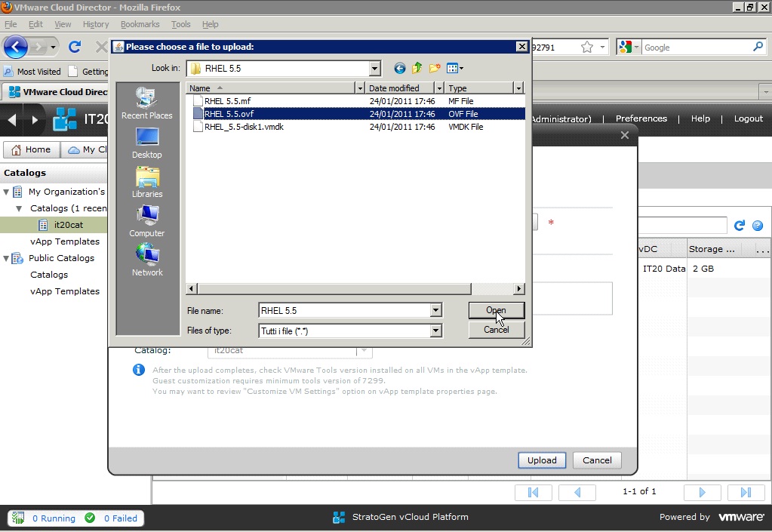The image size is (772, 532).
Task: Click Open button in file dialog
Action: [497, 310]
